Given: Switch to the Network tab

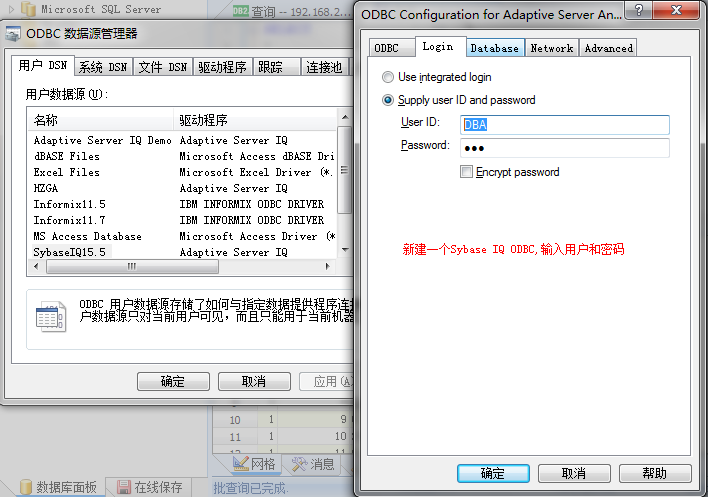Looking at the screenshot, I should point(551,48).
